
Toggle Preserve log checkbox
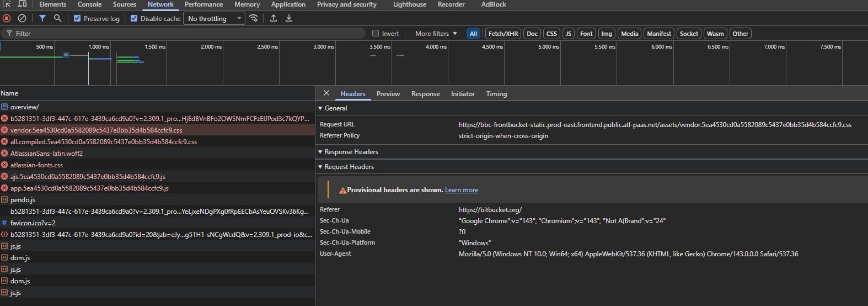point(77,18)
